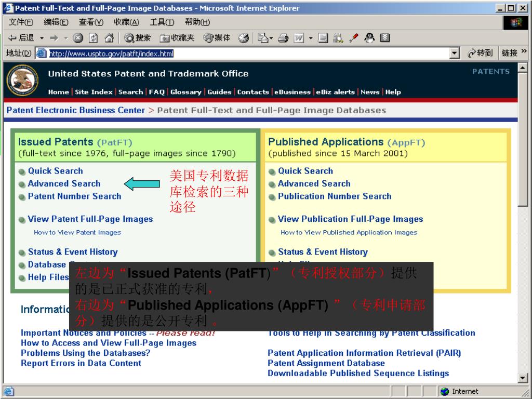Expand the address bar URL dropdown
The image size is (532, 399).
[x=455, y=54]
